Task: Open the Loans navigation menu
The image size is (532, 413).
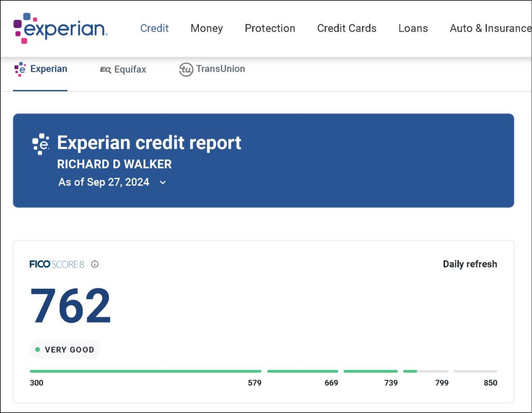Action: pos(413,28)
